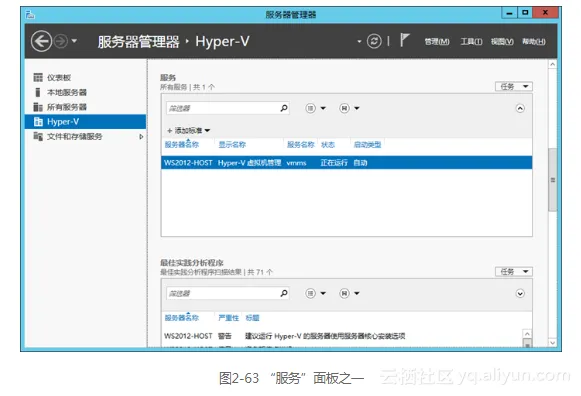Expand 文件和存储服务 submenu arrow
This screenshot has height=396, width=581.
pyautogui.click(x=141, y=137)
